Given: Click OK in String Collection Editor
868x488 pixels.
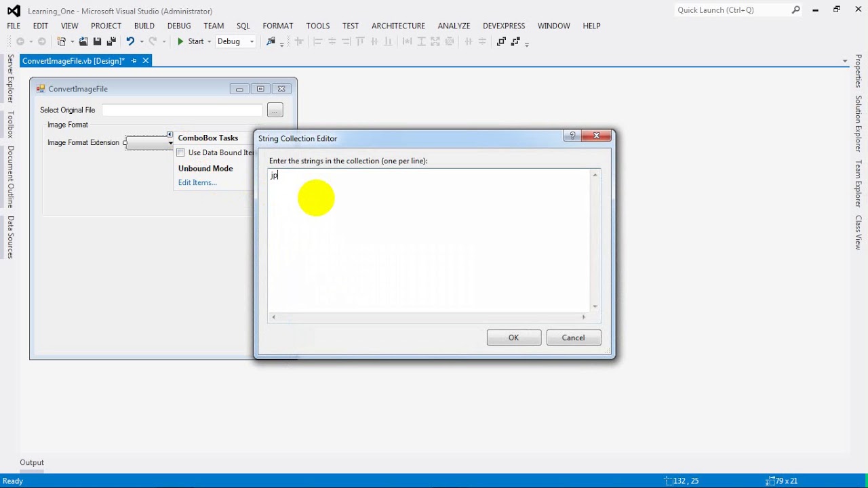Looking at the screenshot, I should coord(514,338).
